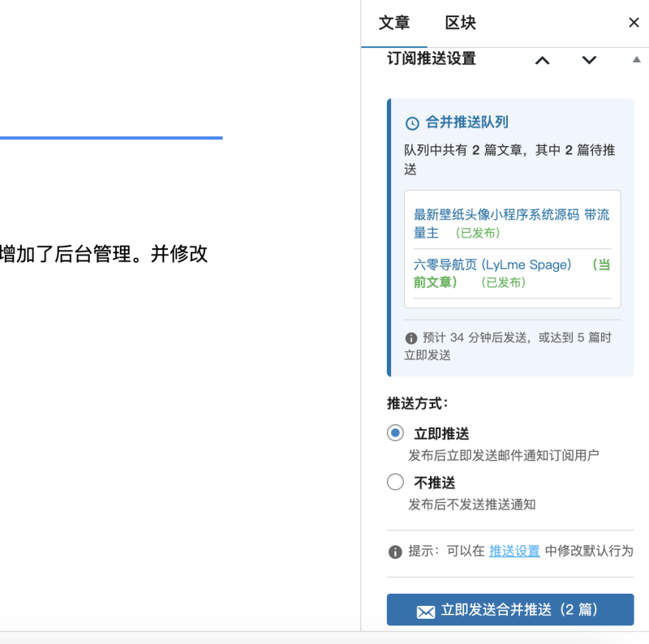Click the info icon next to the 提示 tip

pyautogui.click(x=394, y=552)
